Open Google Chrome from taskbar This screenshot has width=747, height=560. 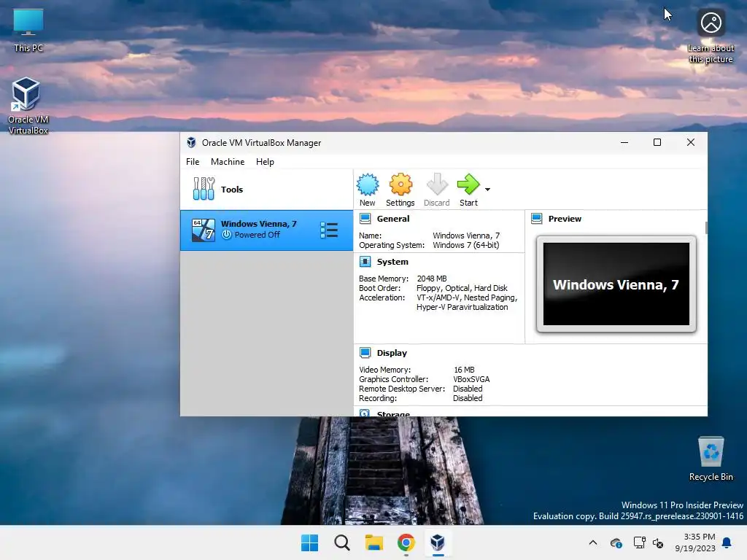pos(406,542)
